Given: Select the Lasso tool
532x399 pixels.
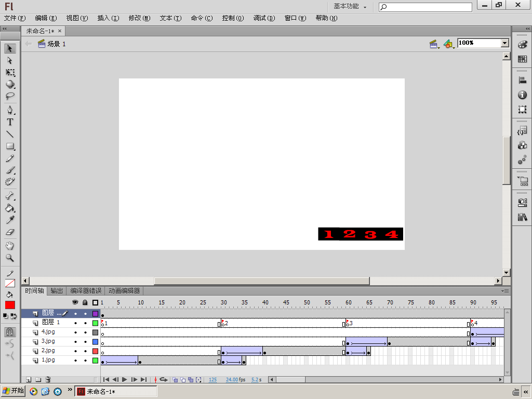Looking at the screenshot, I should [x=10, y=96].
